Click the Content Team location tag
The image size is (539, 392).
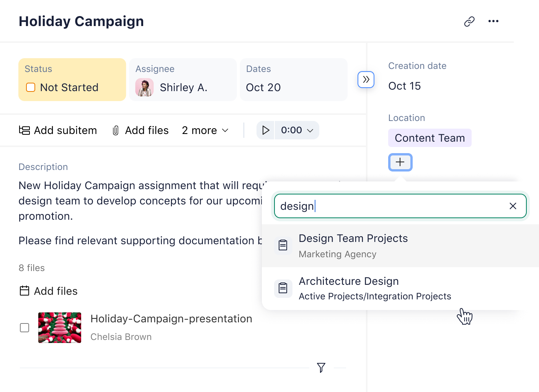pyautogui.click(x=430, y=138)
